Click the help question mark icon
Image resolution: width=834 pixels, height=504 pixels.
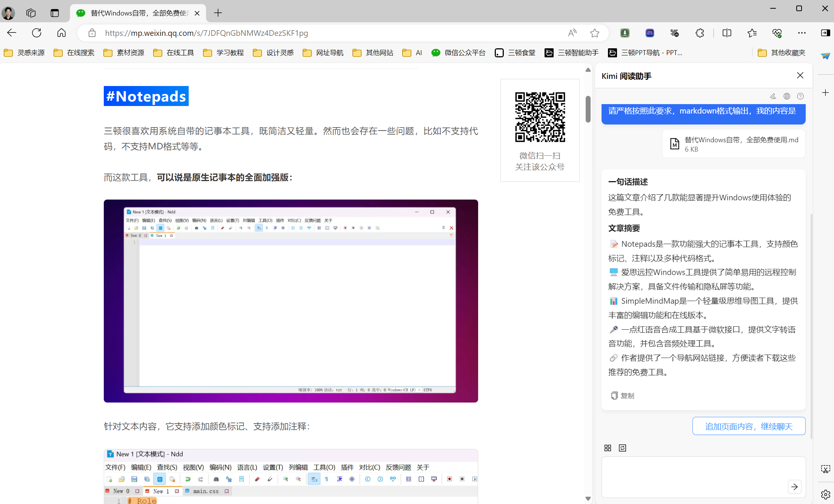tap(800, 96)
